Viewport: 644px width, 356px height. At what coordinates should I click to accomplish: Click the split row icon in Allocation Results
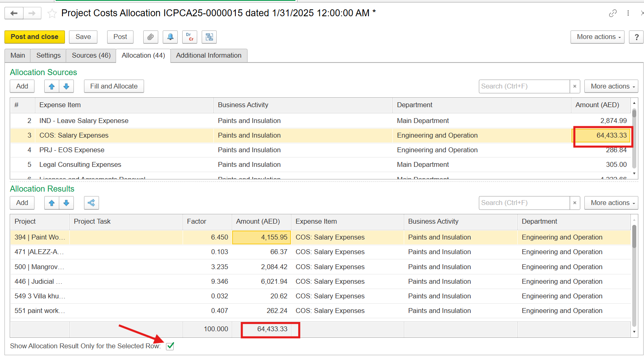(91, 203)
